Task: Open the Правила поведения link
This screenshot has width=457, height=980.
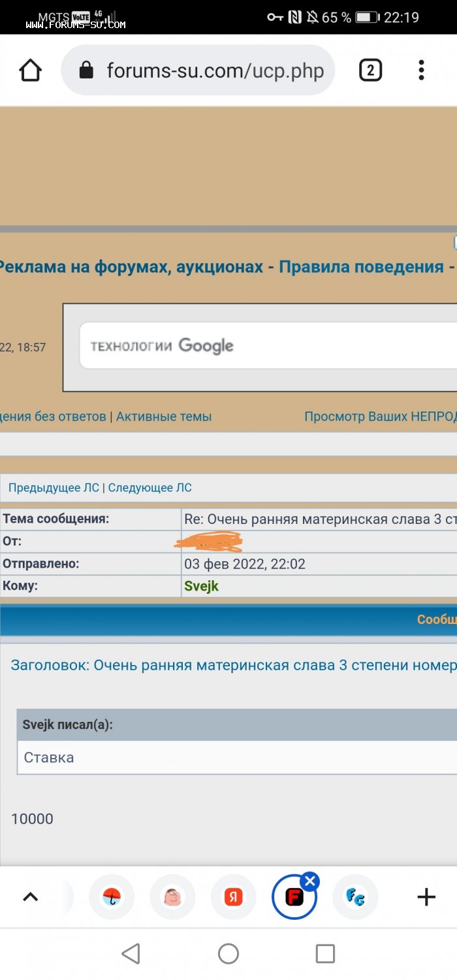Action: pyautogui.click(x=361, y=267)
